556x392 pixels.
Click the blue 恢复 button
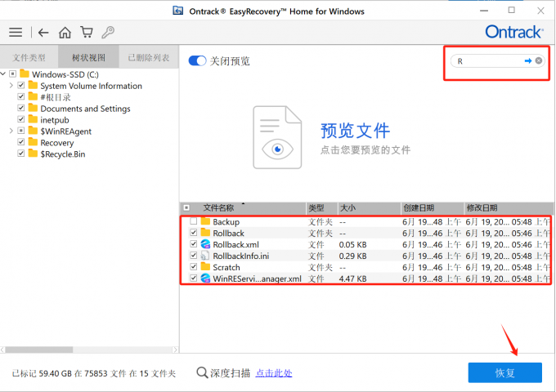pyautogui.click(x=505, y=372)
